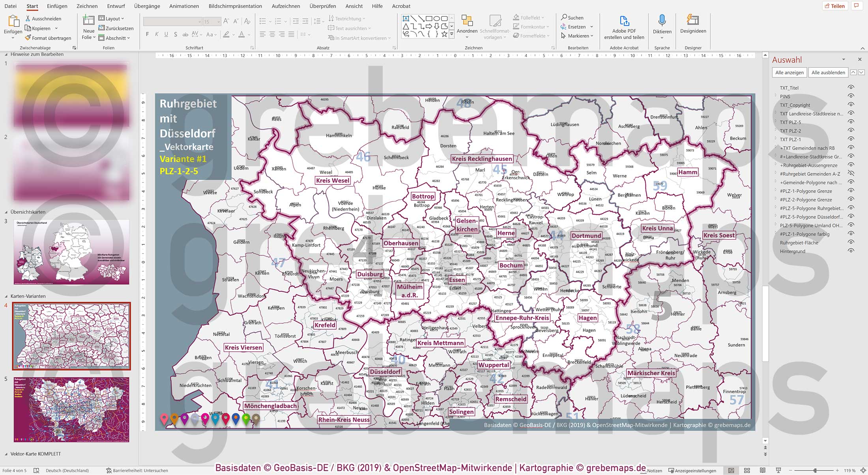Screen dimensions: 868x475
Task: Switch to reading view icon
Action: click(763, 470)
